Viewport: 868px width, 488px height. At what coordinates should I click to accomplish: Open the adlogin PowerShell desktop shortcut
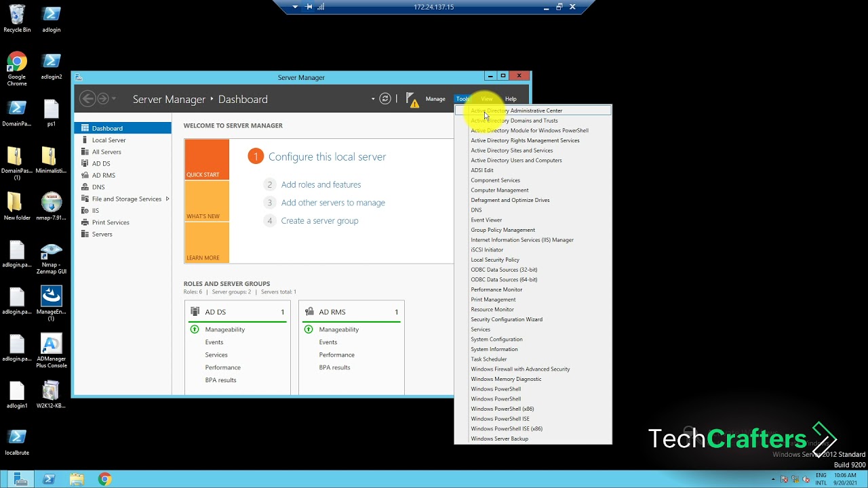[x=51, y=18]
